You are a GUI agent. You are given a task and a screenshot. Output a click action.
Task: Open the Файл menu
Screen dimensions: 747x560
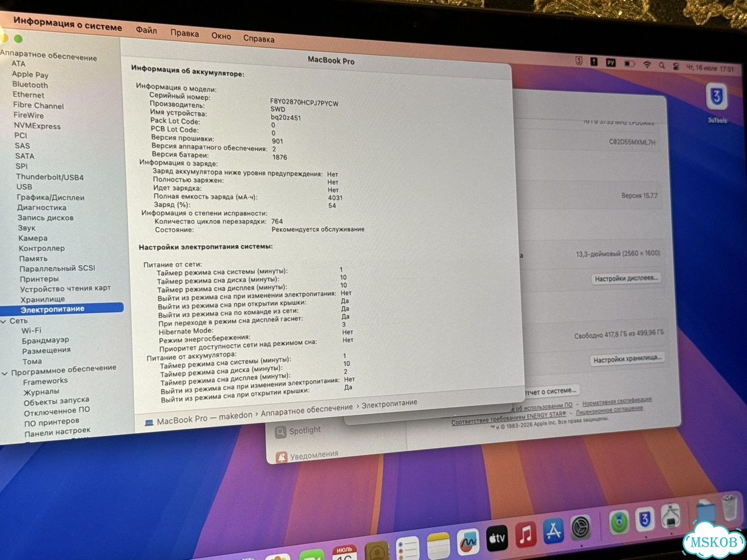click(146, 30)
